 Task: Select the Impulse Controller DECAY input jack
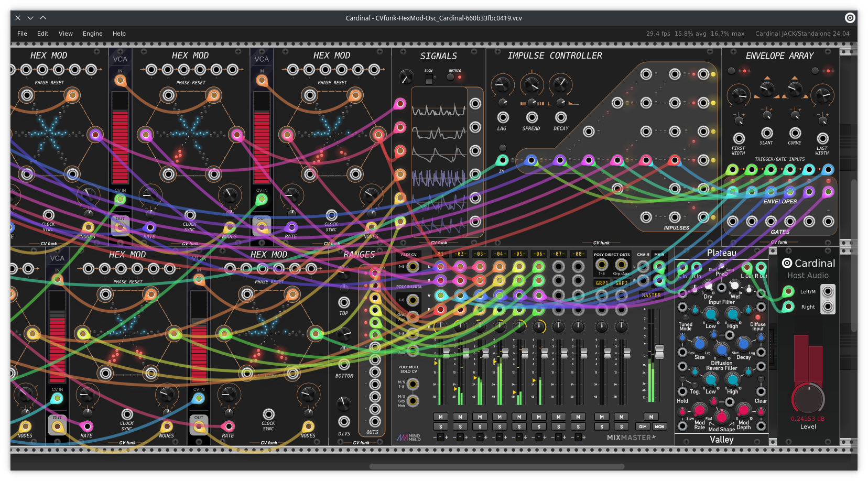pos(561,117)
